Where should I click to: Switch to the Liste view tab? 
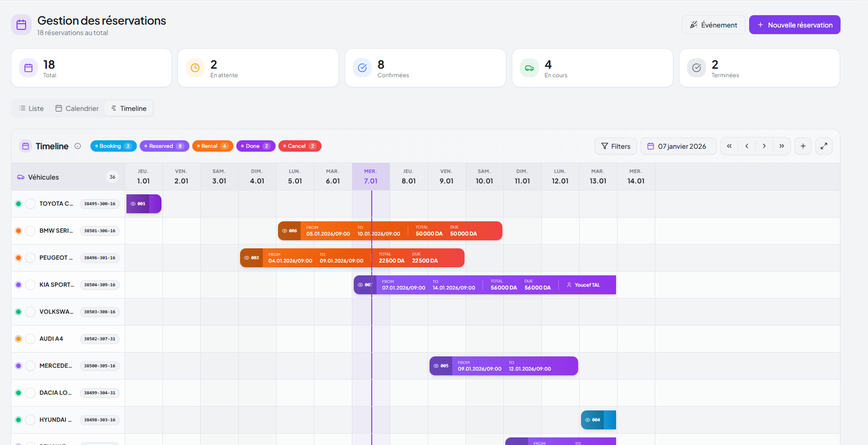[31, 109]
